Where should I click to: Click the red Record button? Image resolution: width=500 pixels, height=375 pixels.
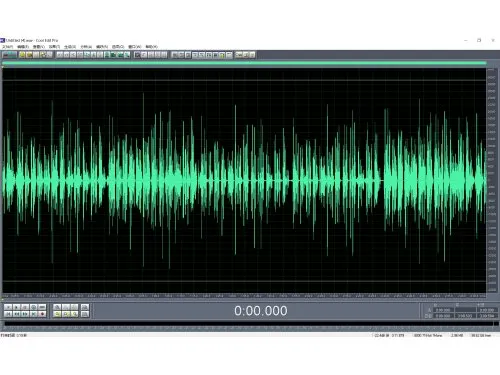[42, 314]
